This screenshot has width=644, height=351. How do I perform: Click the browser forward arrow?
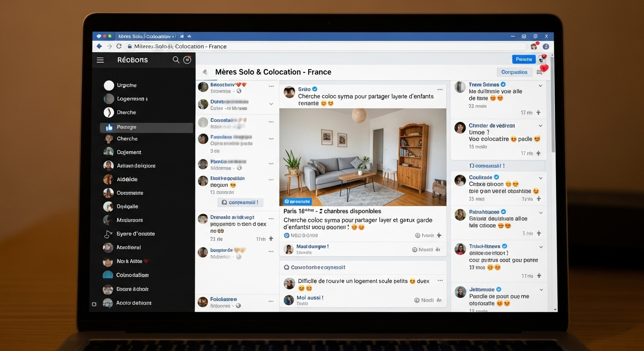click(109, 46)
